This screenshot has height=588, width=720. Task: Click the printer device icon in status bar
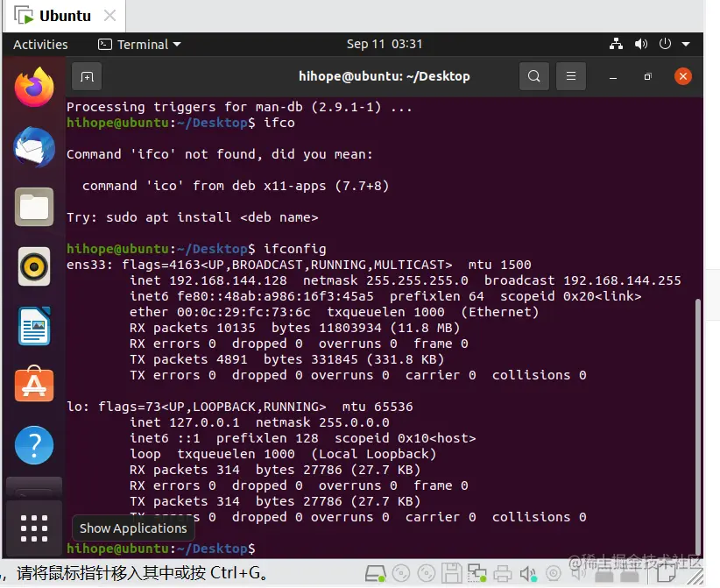504,574
